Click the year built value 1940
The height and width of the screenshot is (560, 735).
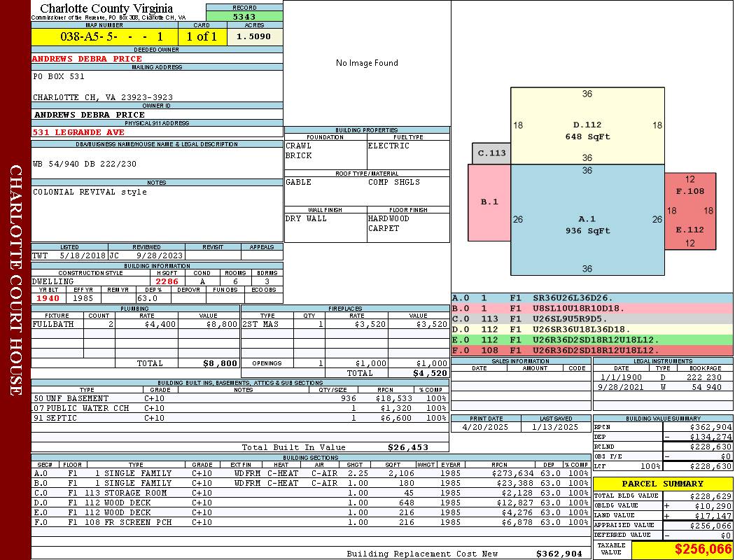coord(48,298)
